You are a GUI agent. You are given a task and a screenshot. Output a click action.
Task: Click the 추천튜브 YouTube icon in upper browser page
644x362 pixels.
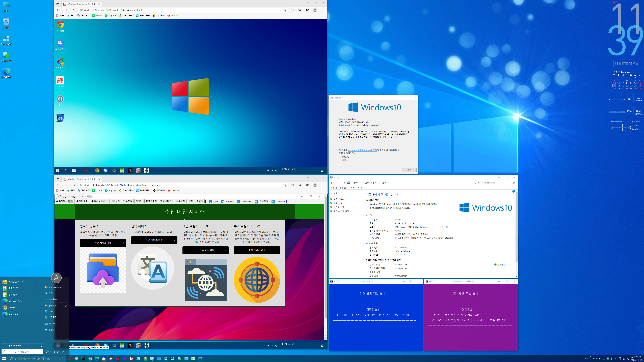coord(60,82)
